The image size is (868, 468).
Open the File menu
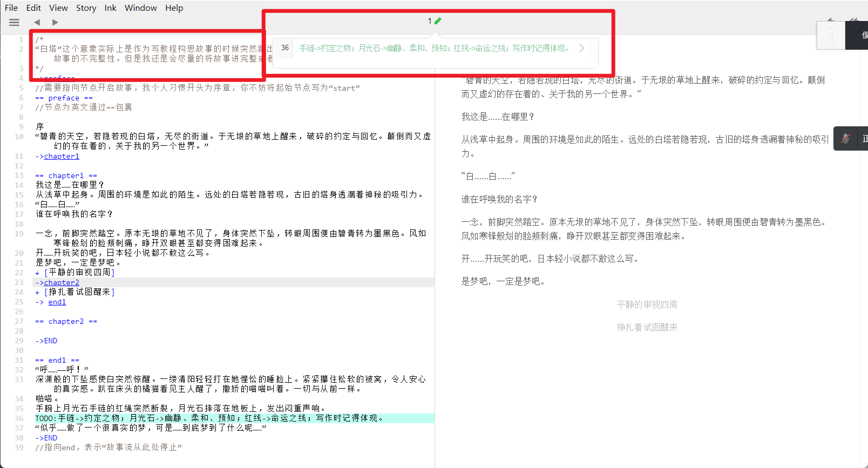coord(11,8)
